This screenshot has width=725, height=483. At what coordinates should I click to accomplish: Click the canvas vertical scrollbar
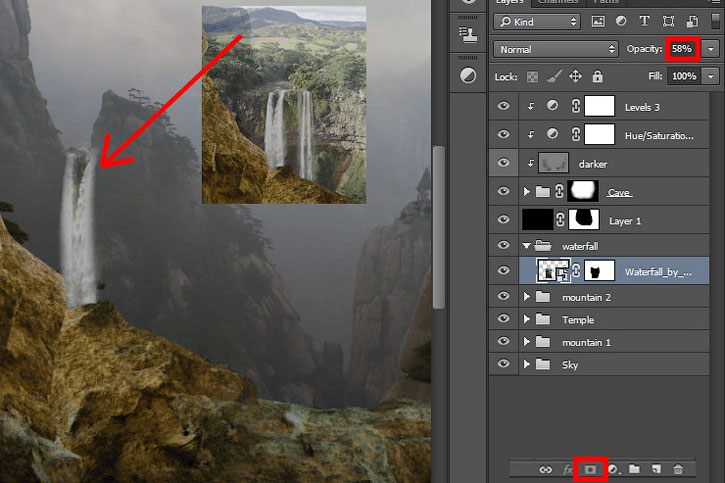[439, 226]
